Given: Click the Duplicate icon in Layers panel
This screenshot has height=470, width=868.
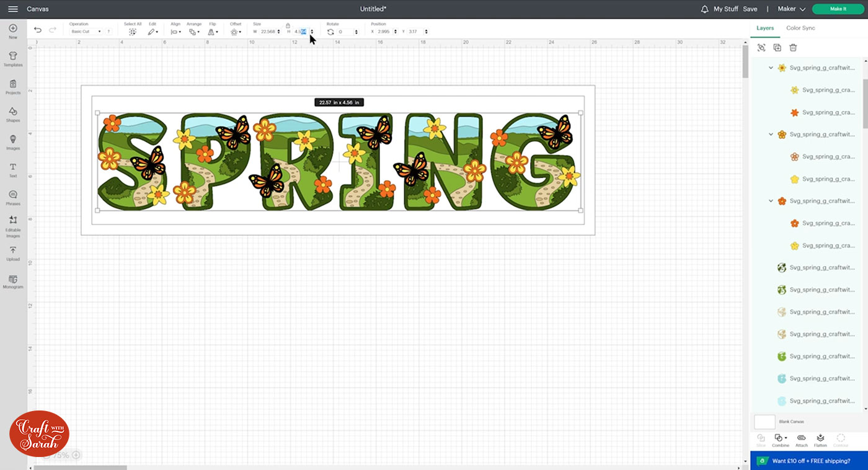Looking at the screenshot, I should point(777,48).
